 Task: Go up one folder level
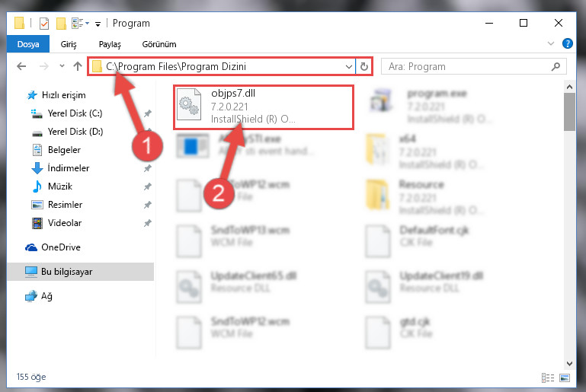tap(78, 66)
